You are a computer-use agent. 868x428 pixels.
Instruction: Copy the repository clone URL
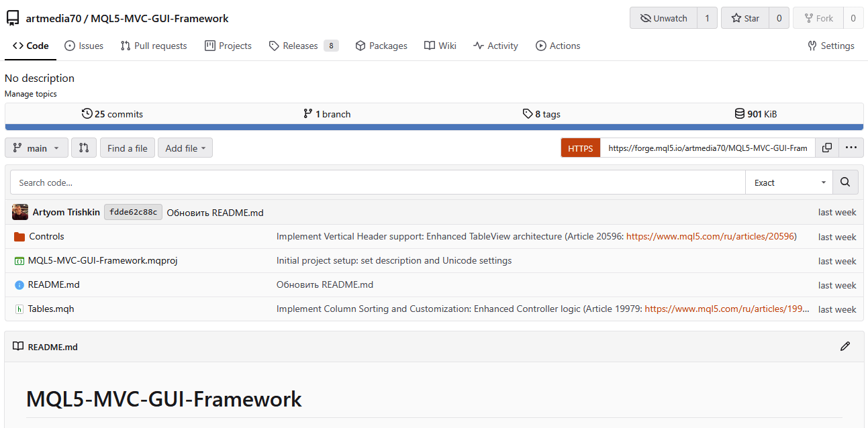pyautogui.click(x=827, y=148)
